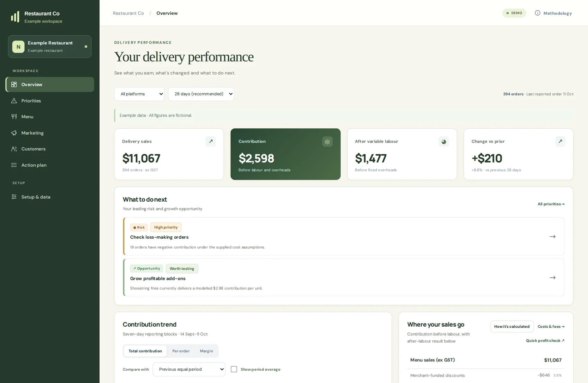This screenshot has width=588, height=383.
Task: Click the How it's calculated button
Action: click(x=512, y=327)
